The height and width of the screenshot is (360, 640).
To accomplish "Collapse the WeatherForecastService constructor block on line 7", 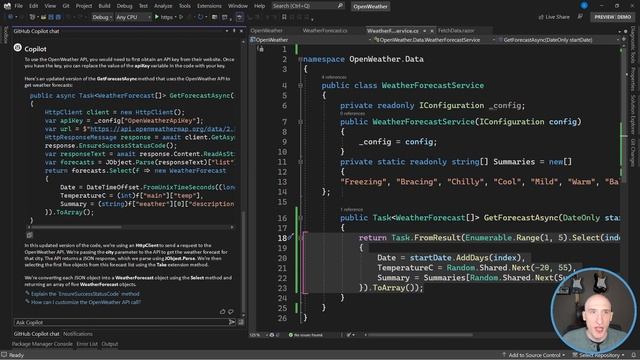I will (x=300, y=122).
